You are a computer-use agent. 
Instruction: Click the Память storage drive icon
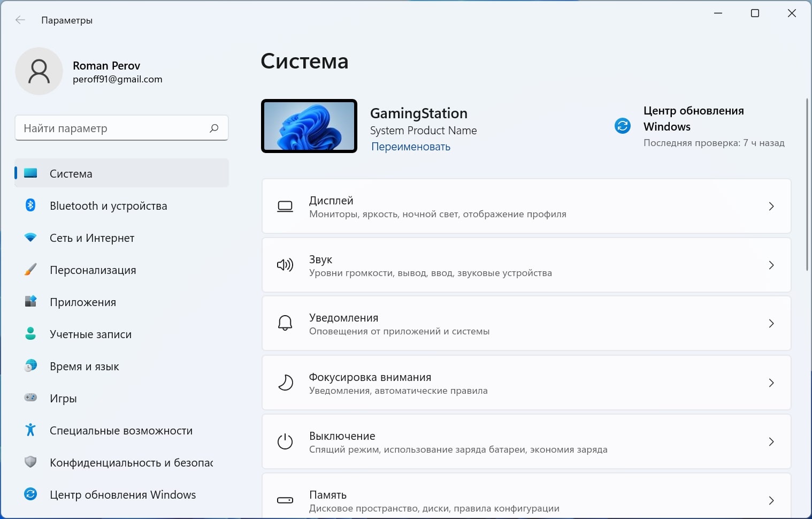click(285, 500)
